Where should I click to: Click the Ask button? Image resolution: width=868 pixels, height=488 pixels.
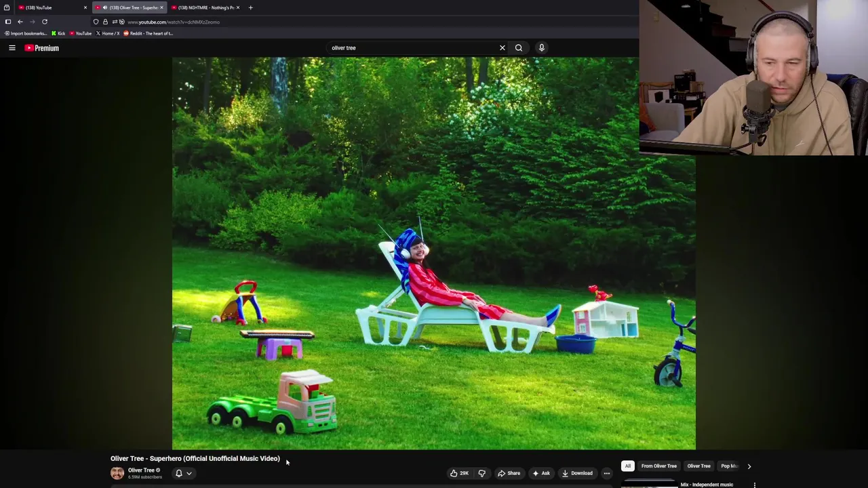[541, 473]
